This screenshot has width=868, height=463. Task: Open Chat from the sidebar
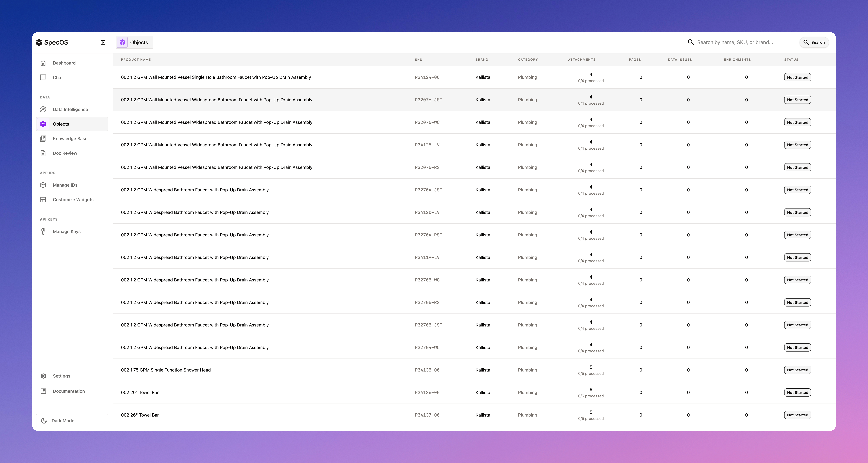click(58, 78)
